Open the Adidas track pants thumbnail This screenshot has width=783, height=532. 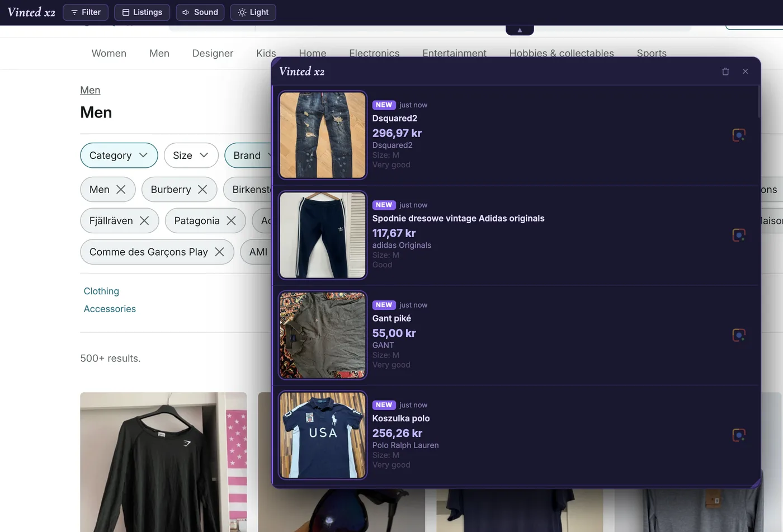click(323, 235)
